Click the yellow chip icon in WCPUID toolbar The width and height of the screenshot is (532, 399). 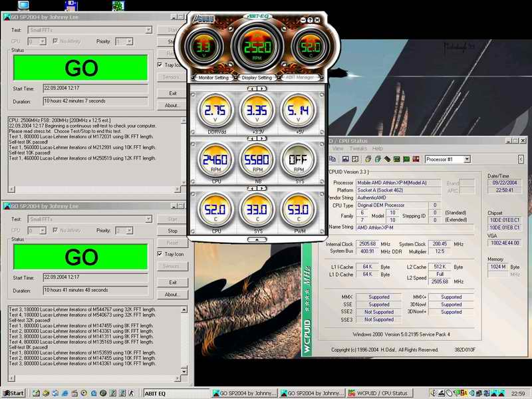point(368,159)
